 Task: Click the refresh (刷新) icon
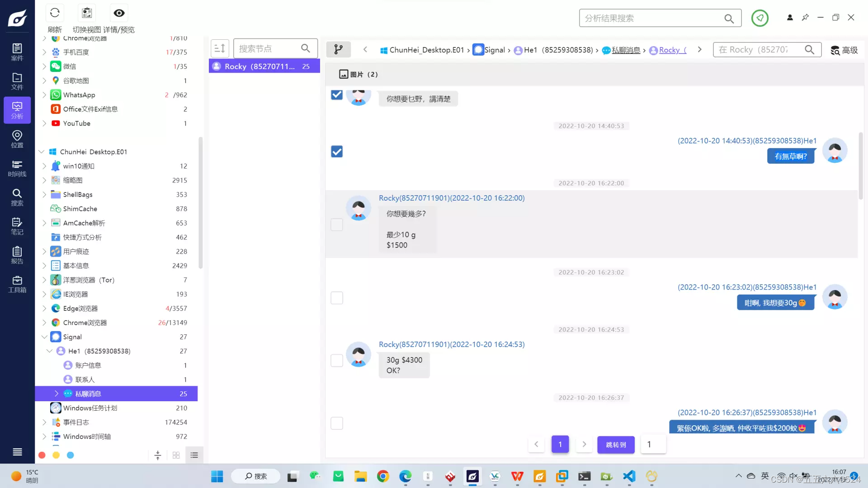55,13
